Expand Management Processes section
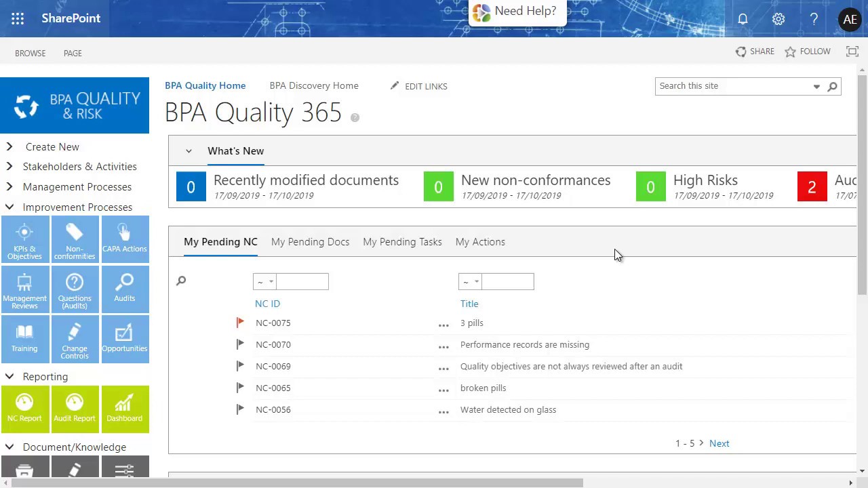This screenshot has width=868, height=488. tap(9, 186)
